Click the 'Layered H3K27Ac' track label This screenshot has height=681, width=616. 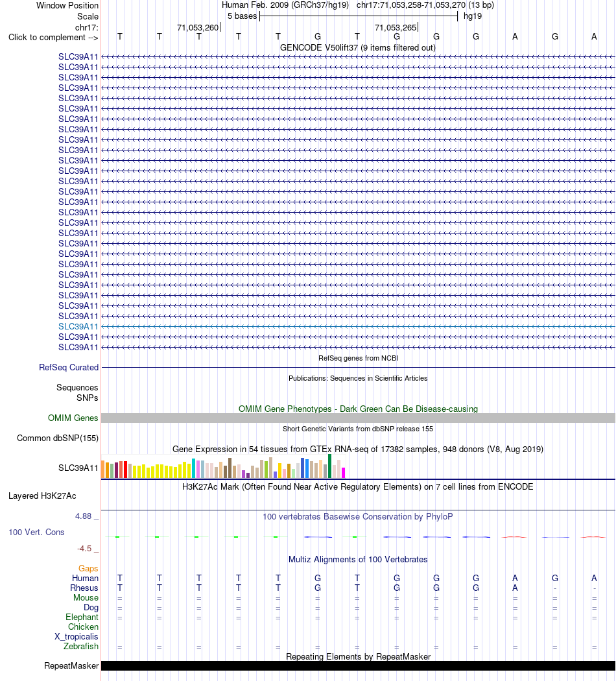click(42, 496)
